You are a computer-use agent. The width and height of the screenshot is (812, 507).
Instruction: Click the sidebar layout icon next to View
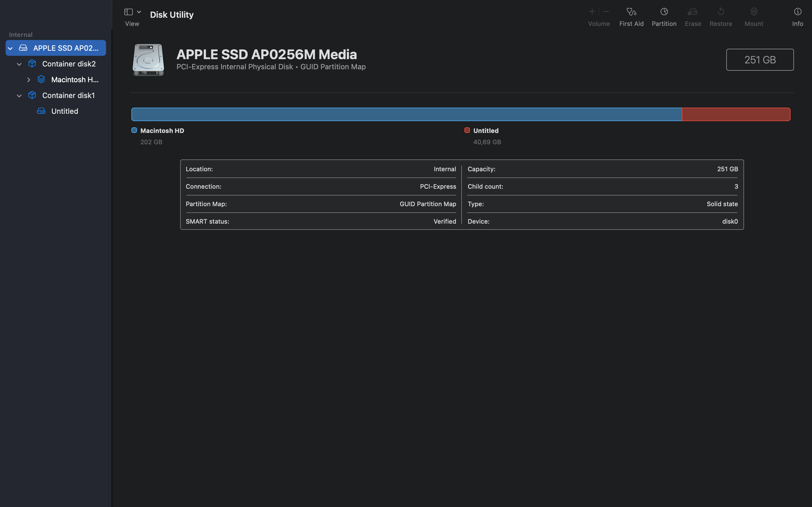click(128, 11)
